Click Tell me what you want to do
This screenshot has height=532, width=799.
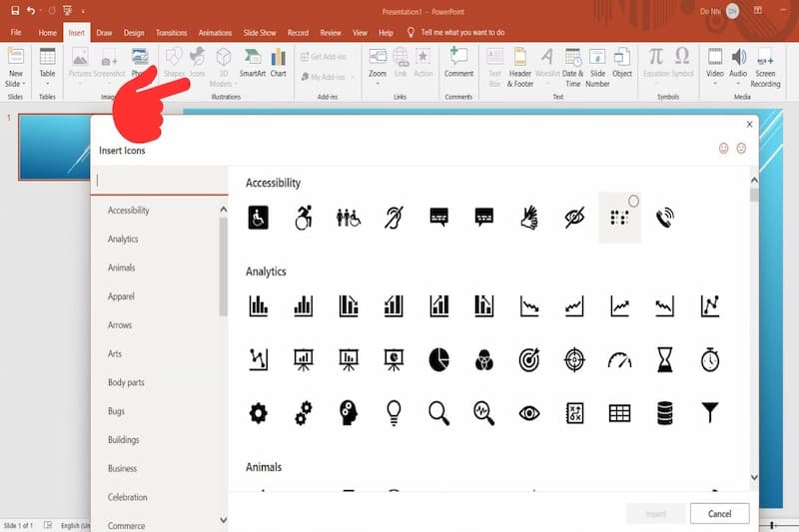point(462,33)
